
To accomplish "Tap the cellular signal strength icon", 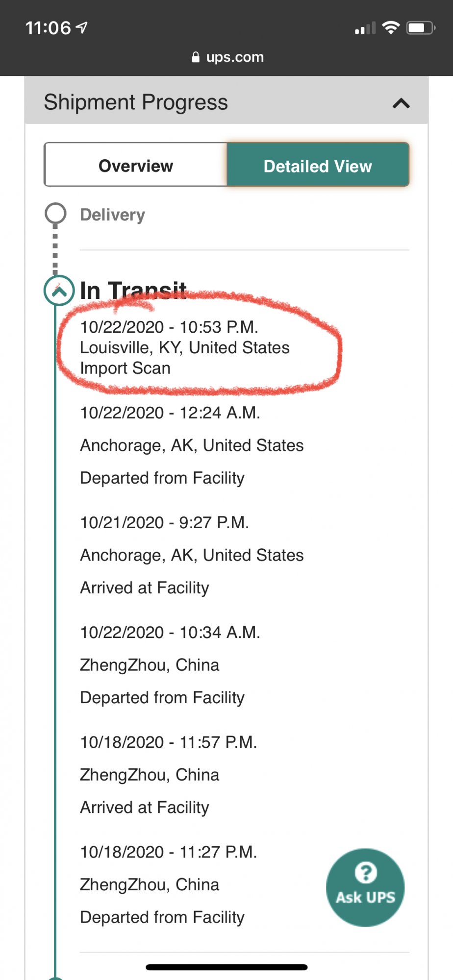I will pos(365,29).
